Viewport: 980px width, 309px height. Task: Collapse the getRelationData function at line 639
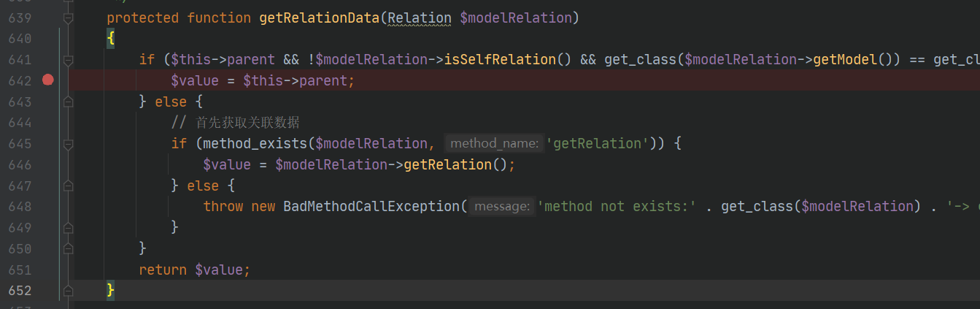point(68,18)
